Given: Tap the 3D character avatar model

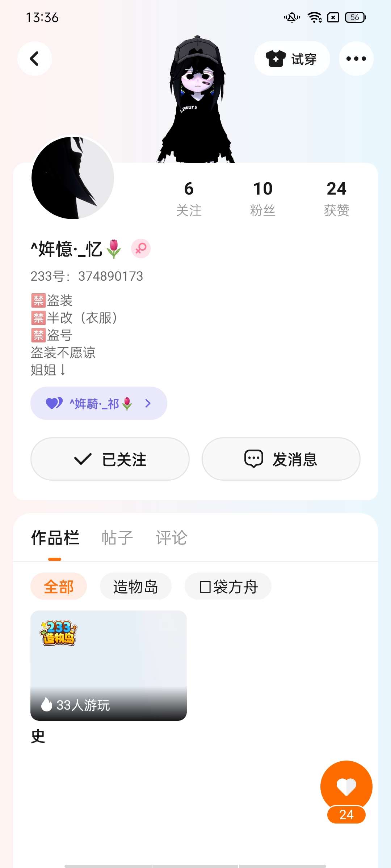Looking at the screenshot, I should tap(197, 101).
